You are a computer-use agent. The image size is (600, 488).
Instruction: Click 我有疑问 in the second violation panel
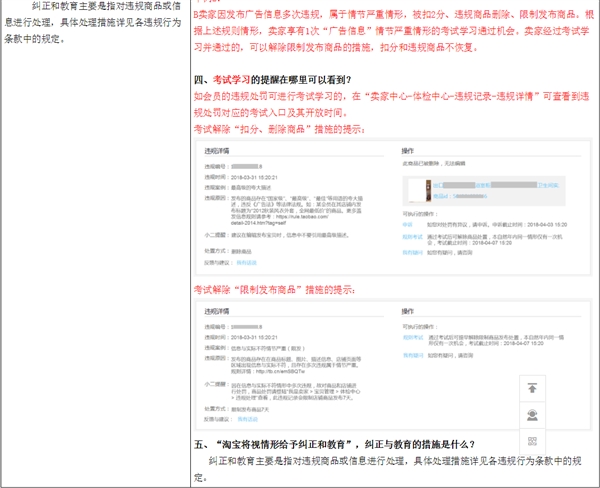[x=411, y=354]
